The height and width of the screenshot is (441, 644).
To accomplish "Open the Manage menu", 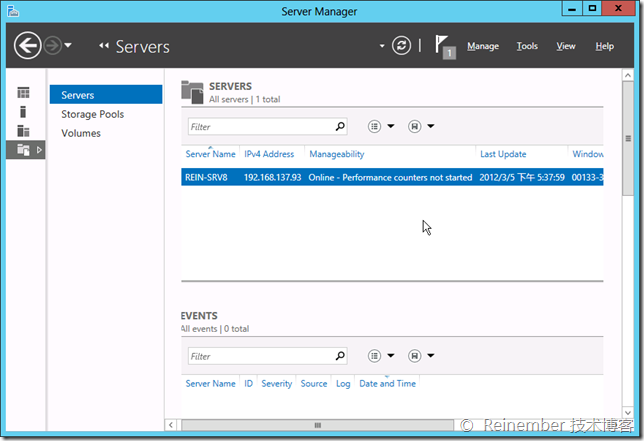I will pyautogui.click(x=483, y=46).
